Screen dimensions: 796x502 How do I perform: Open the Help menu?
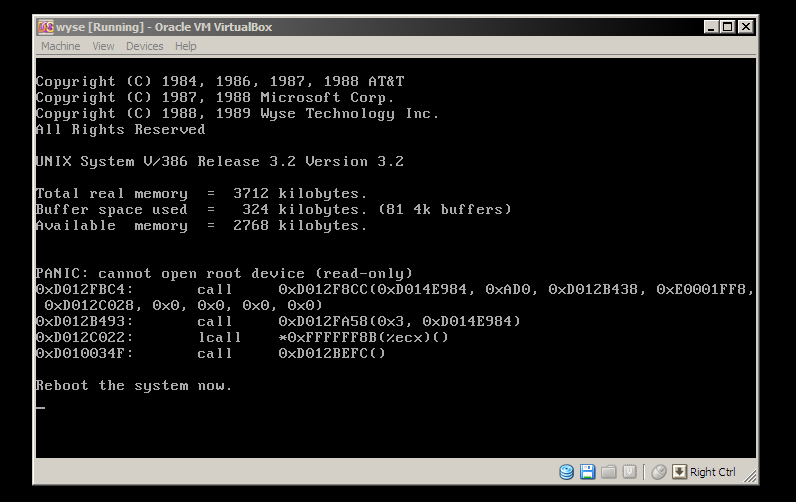pos(185,46)
